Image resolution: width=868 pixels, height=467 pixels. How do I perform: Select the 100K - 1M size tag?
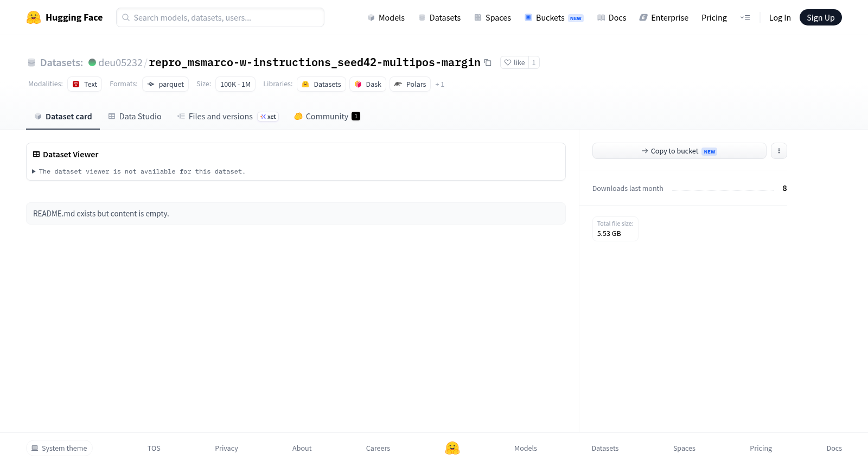[235, 84]
